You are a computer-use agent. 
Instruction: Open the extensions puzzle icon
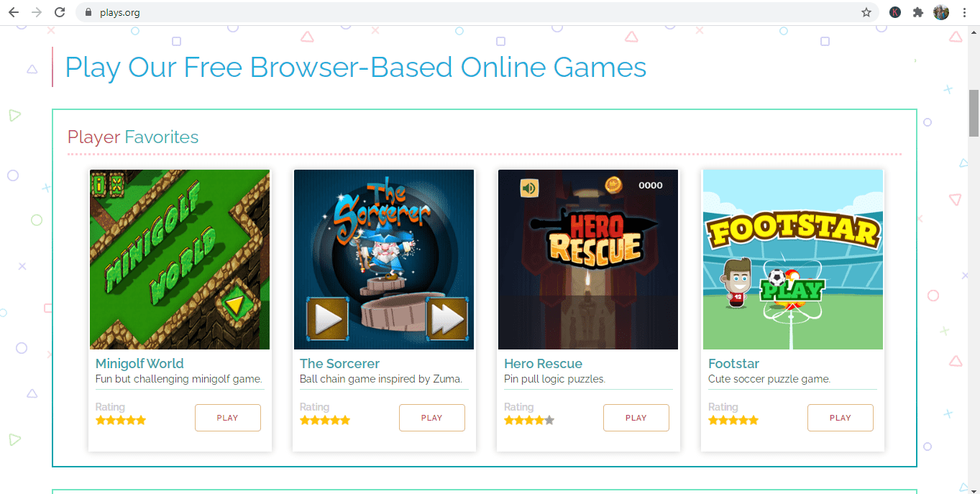pos(917,12)
